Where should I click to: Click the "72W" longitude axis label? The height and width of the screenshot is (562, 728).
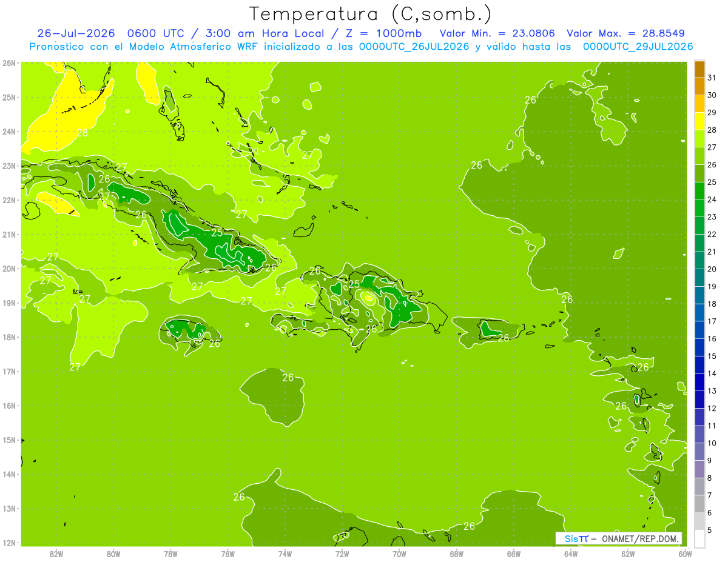click(342, 554)
